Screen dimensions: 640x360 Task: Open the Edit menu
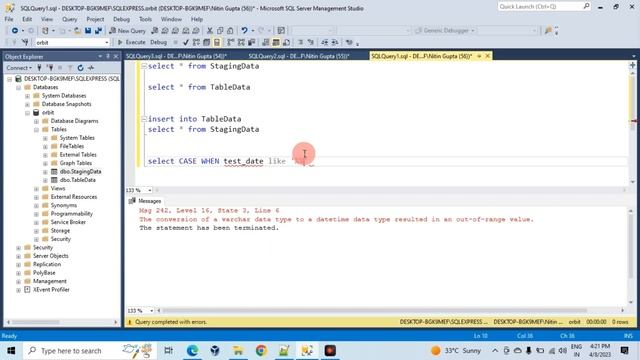27,19
